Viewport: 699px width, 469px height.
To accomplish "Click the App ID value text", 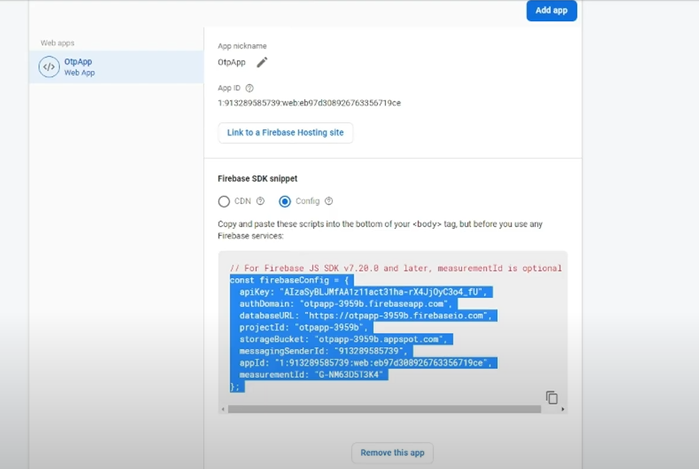I will click(x=309, y=103).
